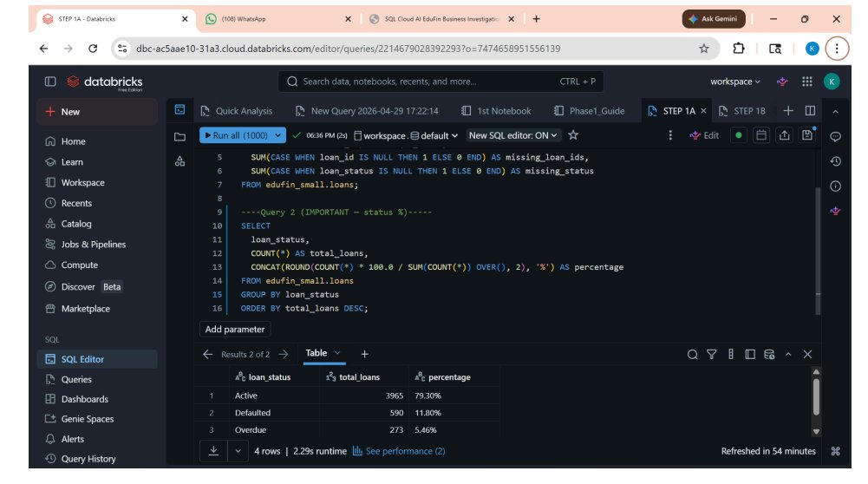
Task: Open the results column options icon
Action: click(x=731, y=355)
